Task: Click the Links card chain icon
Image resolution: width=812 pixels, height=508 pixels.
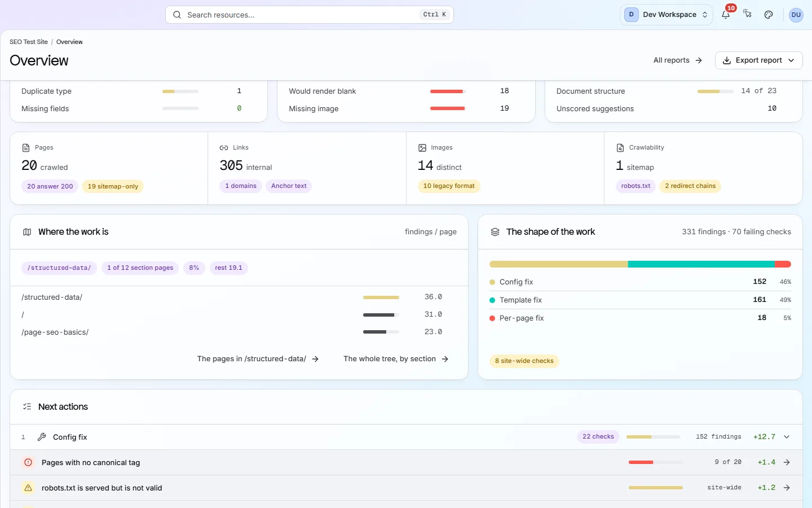Action: pos(224,148)
